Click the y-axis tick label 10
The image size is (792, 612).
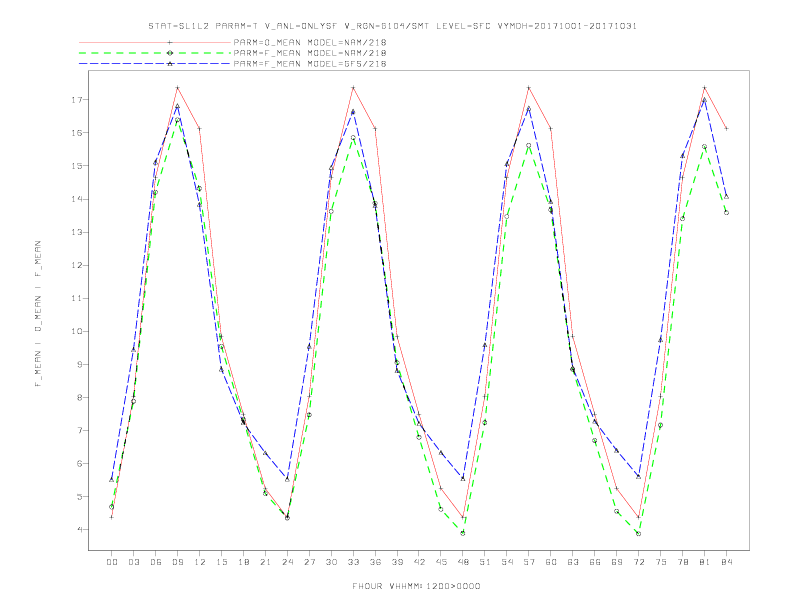pos(76,332)
